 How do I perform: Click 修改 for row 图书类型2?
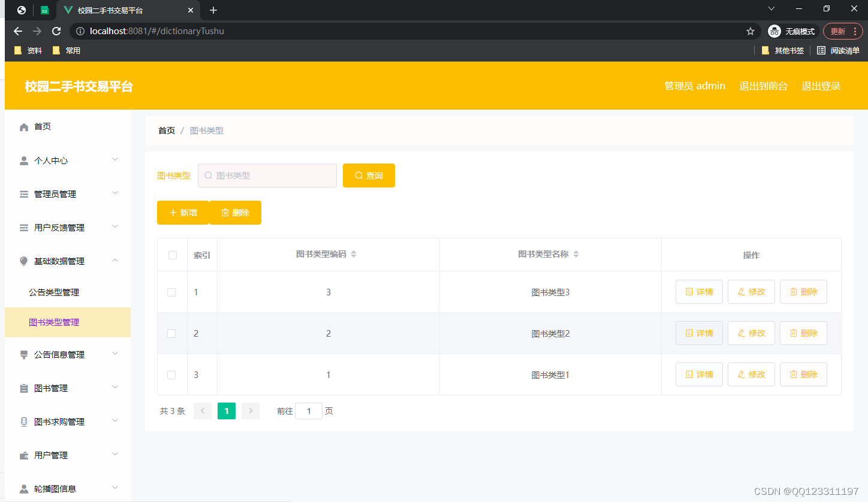click(x=751, y=333)
